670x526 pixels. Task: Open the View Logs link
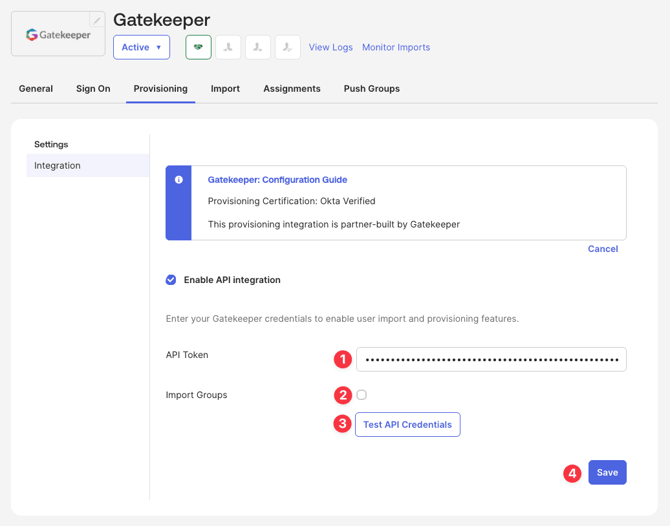(x=330, y=47)
